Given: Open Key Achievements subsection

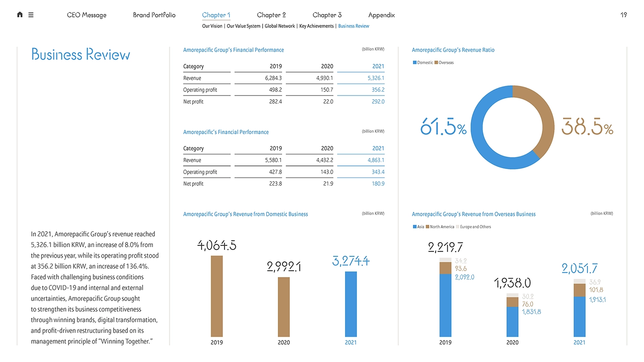Looking at the screenshot, I should click(316, 26).
